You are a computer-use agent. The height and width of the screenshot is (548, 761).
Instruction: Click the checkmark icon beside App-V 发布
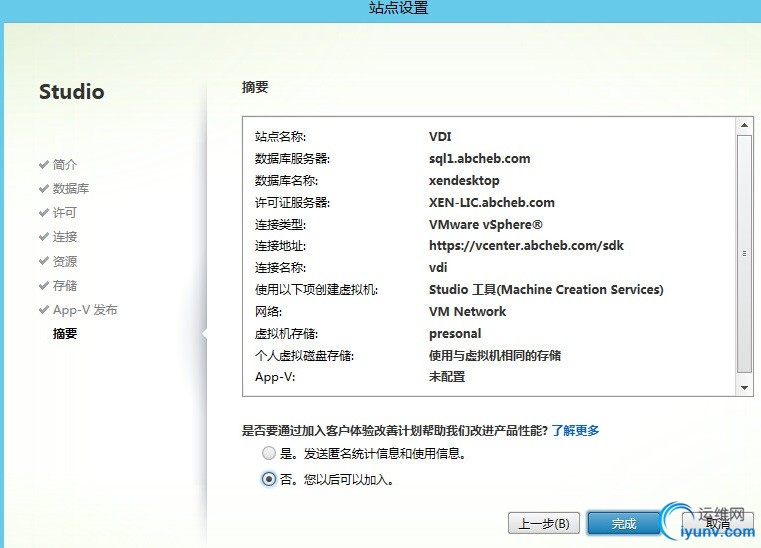pyautogui.click(x=44, y=310)
